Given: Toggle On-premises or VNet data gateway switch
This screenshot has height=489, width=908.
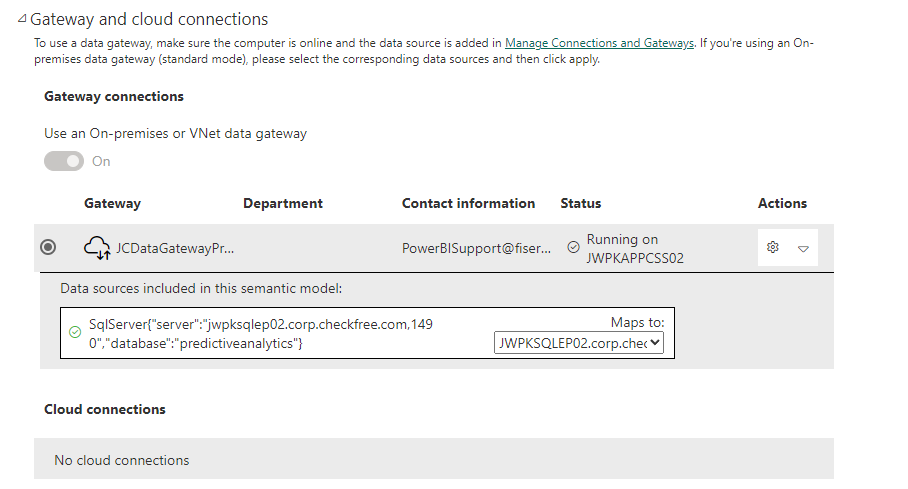Looking at the screenshot, I should coord(64,161).
